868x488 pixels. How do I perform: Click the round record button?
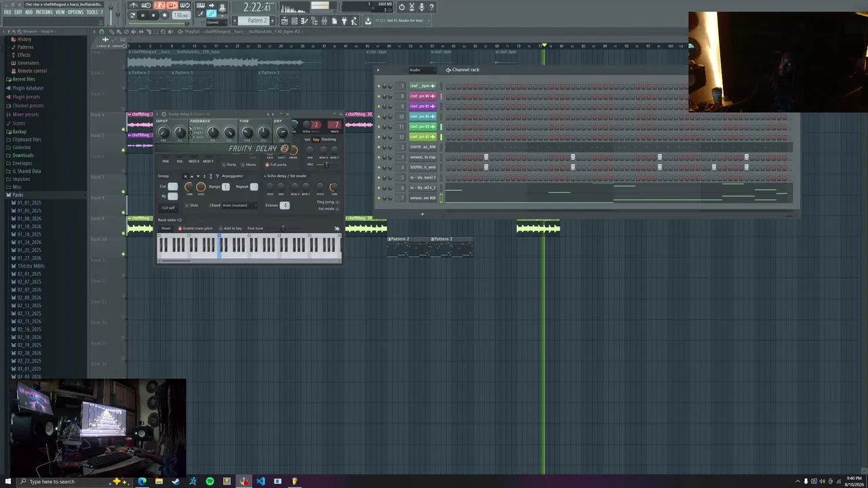pos(165,16)
